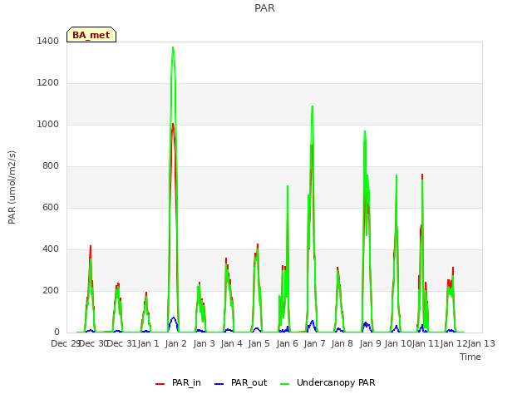Click the Jan 13 x-axis tick label
Image resolution: width=532 pixels, height=399 pixels.
click(481, 343)
